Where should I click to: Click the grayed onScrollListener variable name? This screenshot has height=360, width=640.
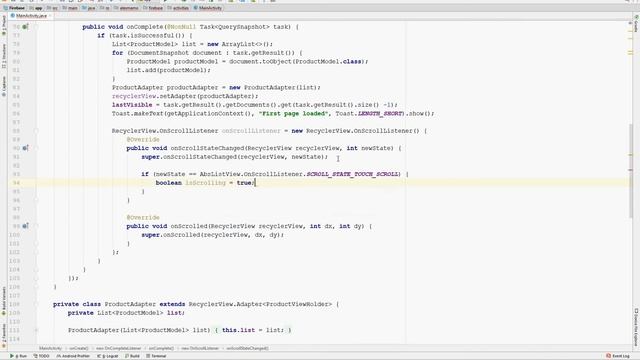point(251,131)
